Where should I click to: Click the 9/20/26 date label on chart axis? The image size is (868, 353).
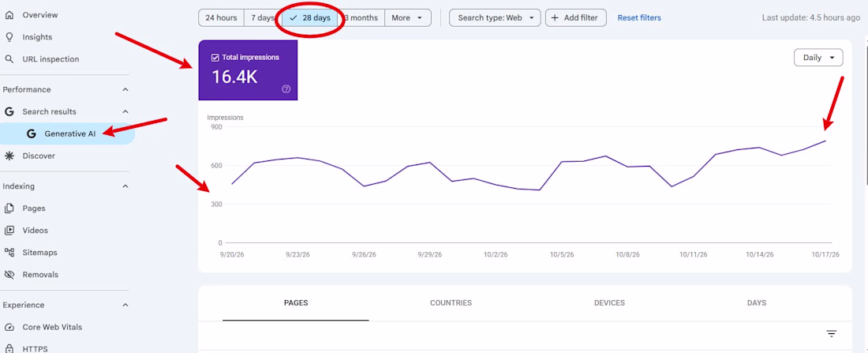point(233,254)
